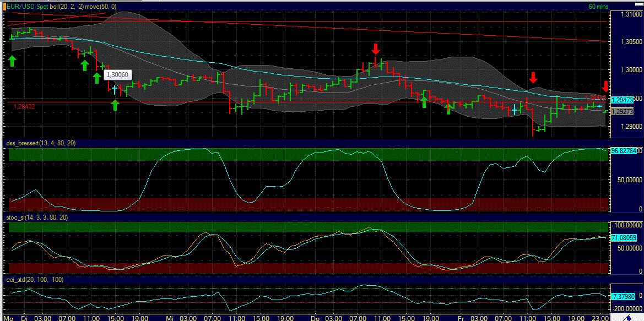Open the 60 mins timeframe selector

(x=598, y=6)
